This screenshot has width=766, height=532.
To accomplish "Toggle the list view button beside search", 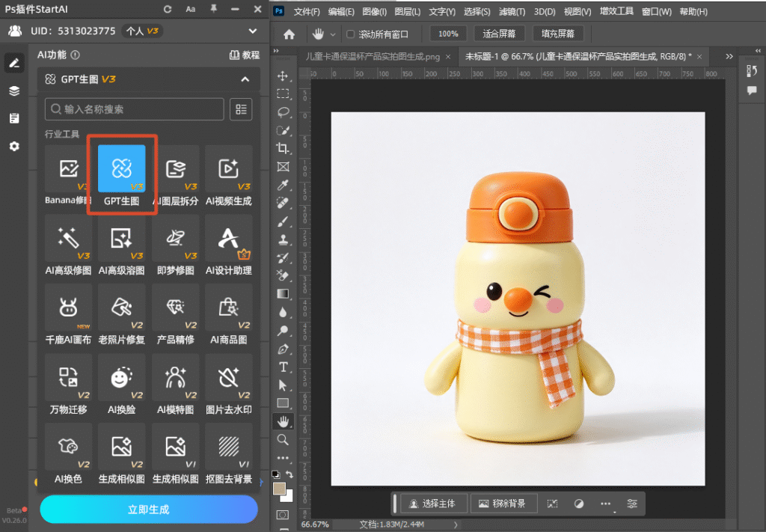I will click(241, 109).
